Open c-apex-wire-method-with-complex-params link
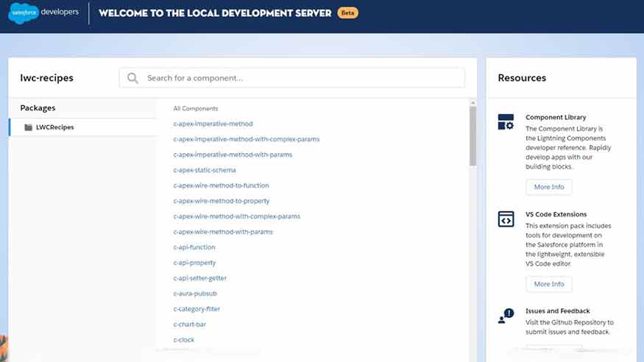644x362 pixels. pyautogui.click(x=236, y=216)
